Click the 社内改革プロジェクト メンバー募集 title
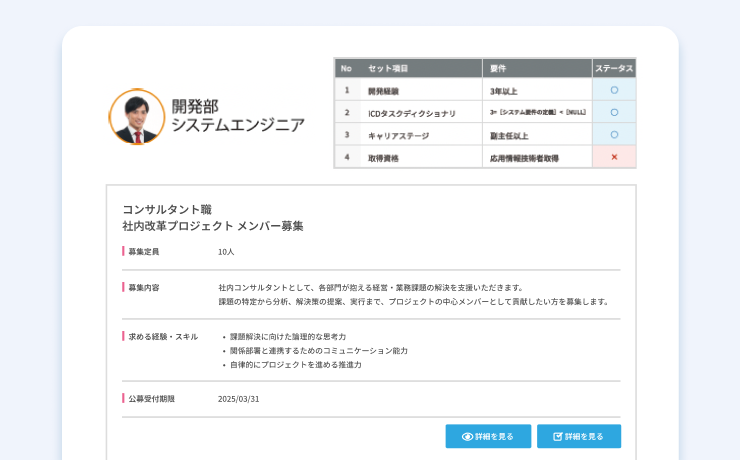The width and height of the screenshot is (740, 460). click(213, 226)
